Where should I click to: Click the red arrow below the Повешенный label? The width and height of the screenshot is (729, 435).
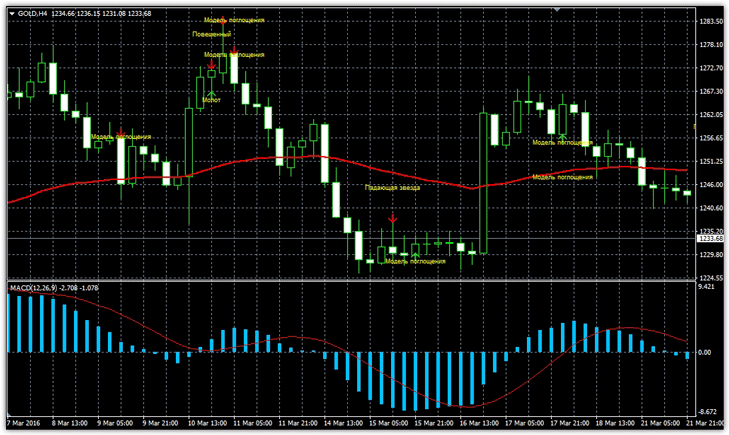tap(211, 67)
